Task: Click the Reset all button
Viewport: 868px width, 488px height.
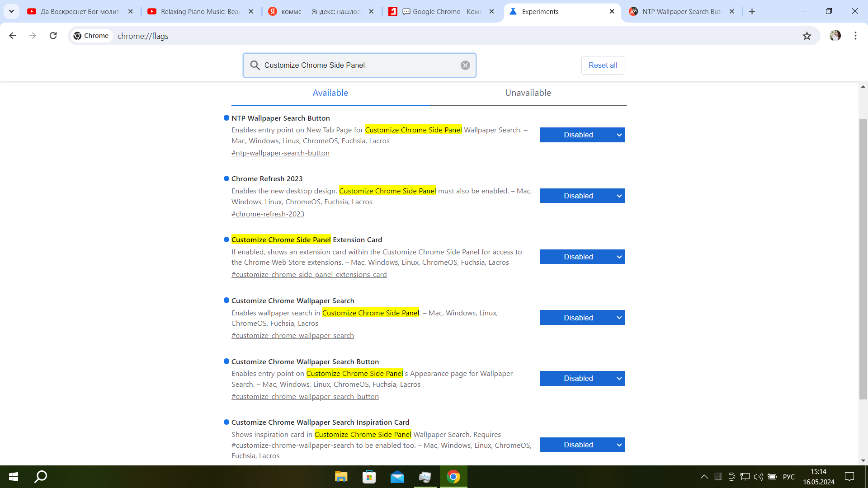Action: (x=603, y=66)
